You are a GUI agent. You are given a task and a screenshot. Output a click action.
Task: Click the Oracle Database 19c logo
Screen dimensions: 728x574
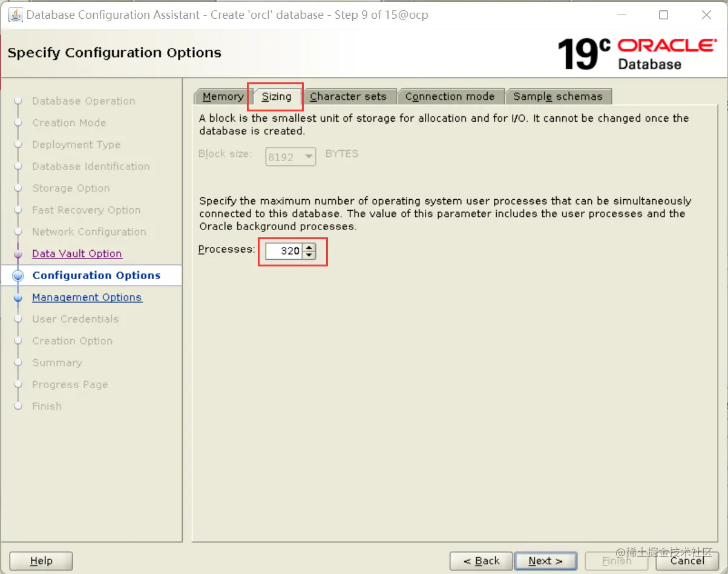637,54
